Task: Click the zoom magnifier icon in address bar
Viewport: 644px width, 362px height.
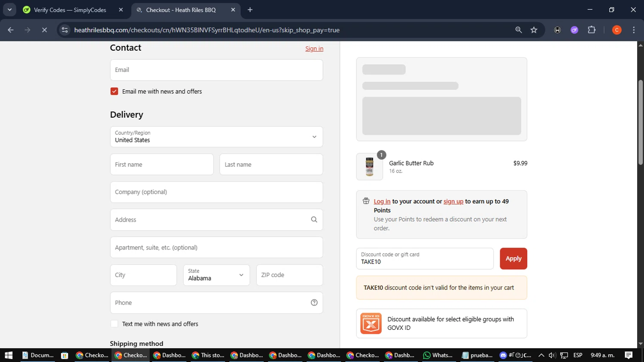Action: (519, 30)
